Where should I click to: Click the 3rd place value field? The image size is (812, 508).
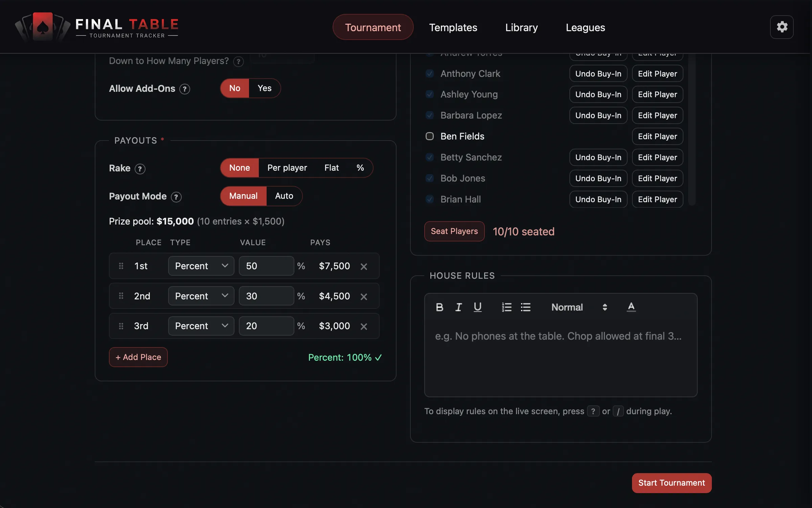(x=266, y=326)
